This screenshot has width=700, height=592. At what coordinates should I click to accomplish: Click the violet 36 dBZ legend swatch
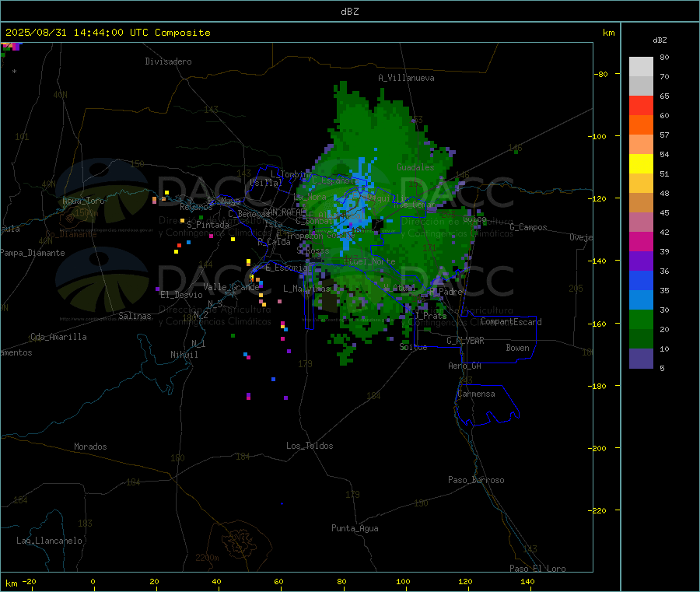[641, 261]
